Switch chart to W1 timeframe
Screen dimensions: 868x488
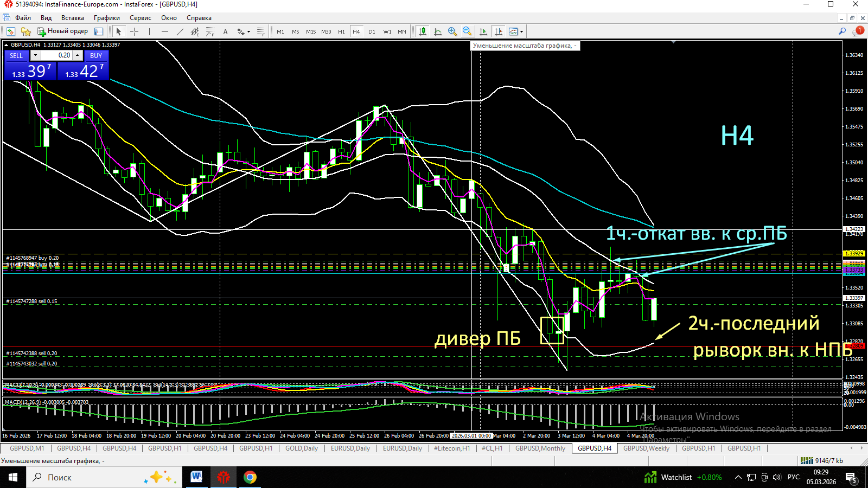(x=387, y=31)
